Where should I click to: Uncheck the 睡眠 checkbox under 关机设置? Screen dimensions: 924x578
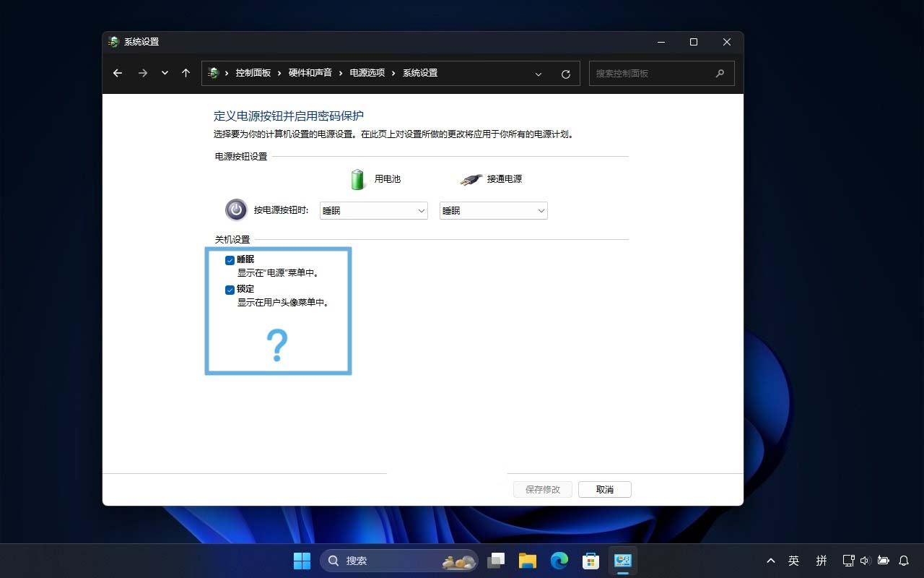coord(230,259)
